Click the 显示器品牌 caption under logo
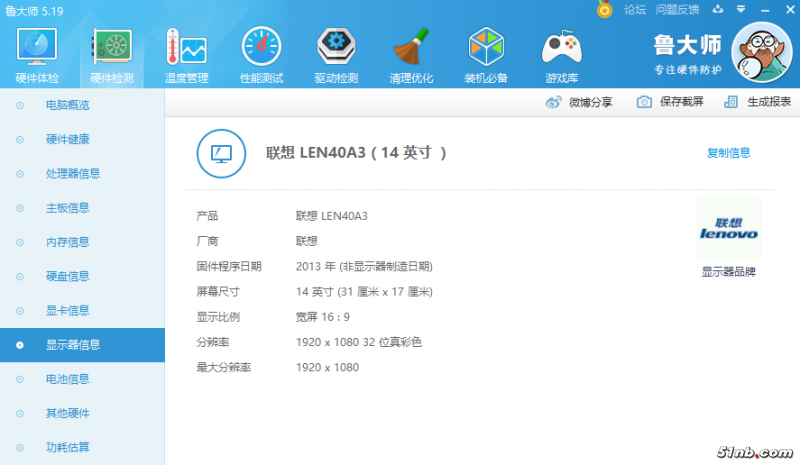This screenshot has height=465, width=800. pyautogui.click(x=729, y=272)
